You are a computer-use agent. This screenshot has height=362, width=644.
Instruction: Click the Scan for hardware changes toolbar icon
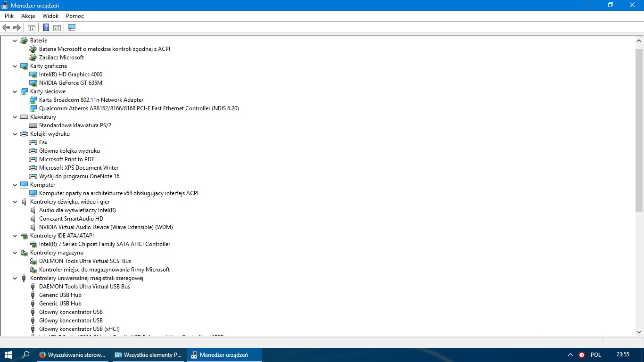[x=72, y=27]
